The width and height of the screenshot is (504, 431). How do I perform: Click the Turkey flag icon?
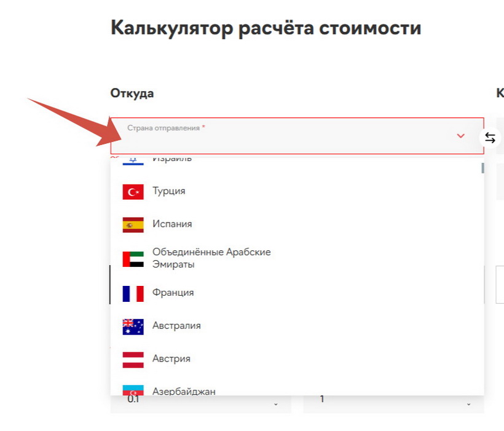133,192
